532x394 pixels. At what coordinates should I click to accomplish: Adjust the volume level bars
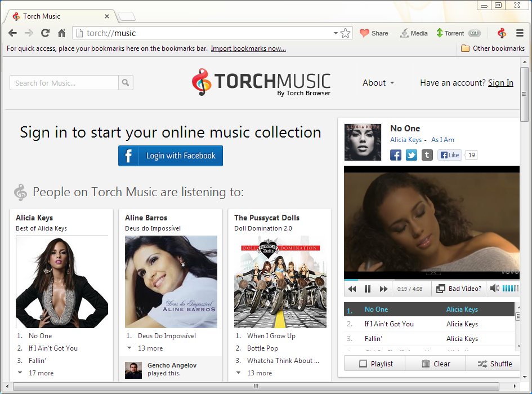click(x=510, y=289)
